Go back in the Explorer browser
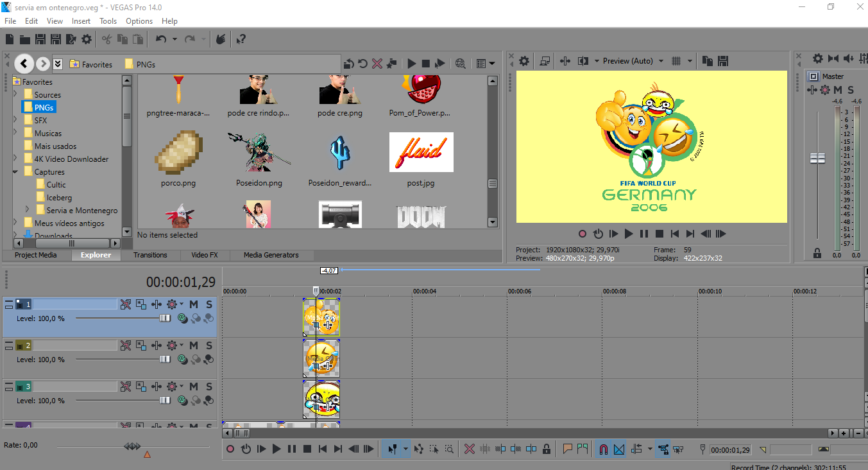868x470 pixels. (x=24, y=64)
